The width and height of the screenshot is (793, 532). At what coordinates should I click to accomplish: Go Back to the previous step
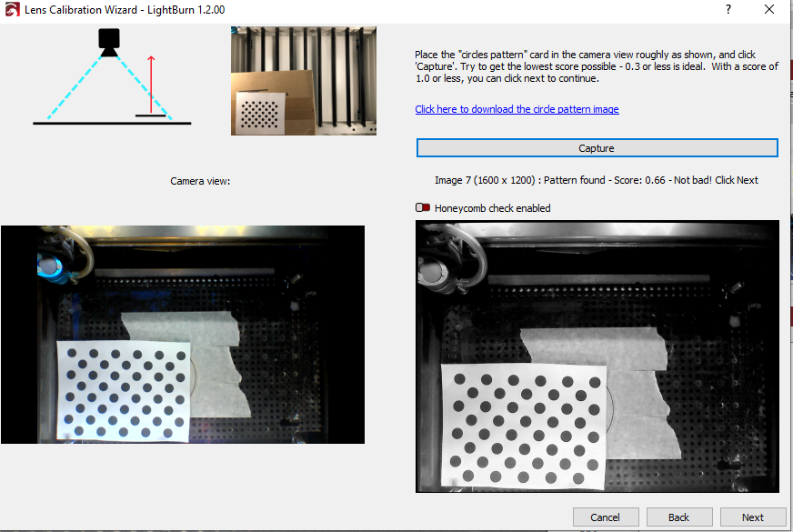pyautogui.click(x=679, y=517)
